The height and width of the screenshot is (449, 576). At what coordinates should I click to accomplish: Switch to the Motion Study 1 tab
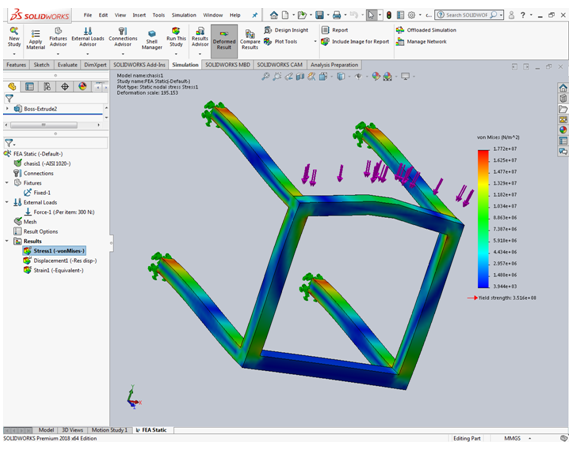coord(109,430)
